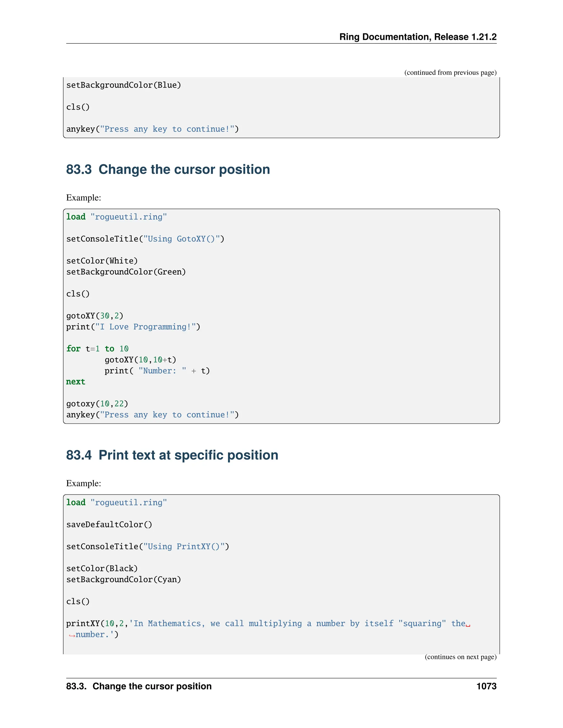The width and height of the screenshot is (563, 728).
Task: Click the "for t=1 to 10" loop line
Action: click(97, 349)
